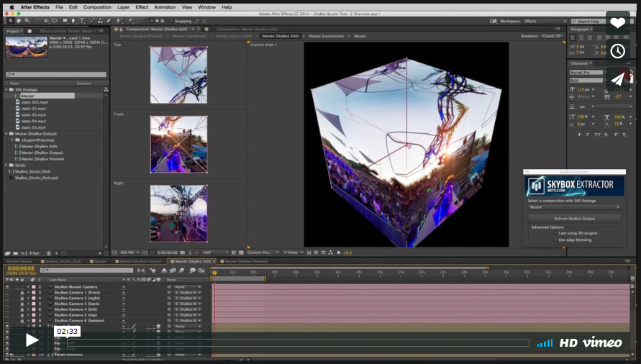Toggle Snapping checkbox in toolbar
The width and height of the screenshot is (641, 364).
172,21
